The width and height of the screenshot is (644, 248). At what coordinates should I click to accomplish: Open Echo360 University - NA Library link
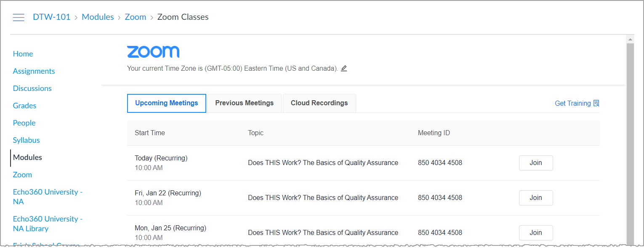48,224
